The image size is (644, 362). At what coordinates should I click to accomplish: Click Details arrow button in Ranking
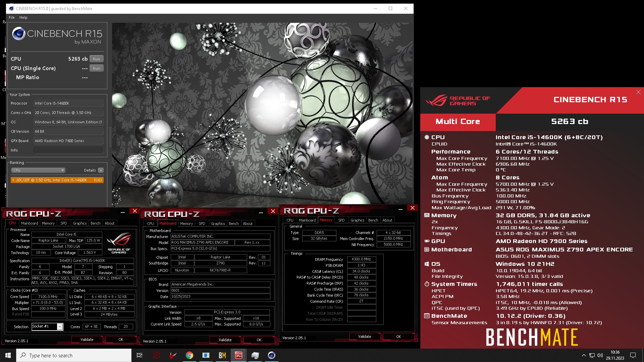(x=101, y=170)
